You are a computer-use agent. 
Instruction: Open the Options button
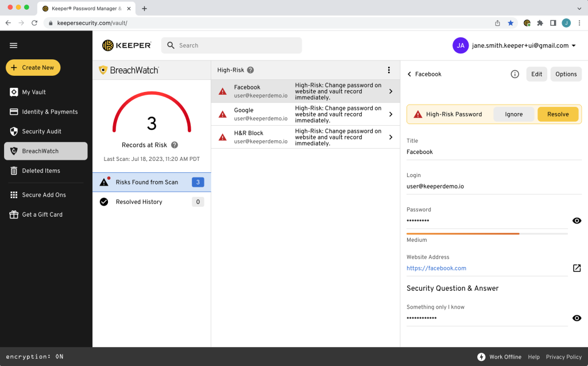566,74
